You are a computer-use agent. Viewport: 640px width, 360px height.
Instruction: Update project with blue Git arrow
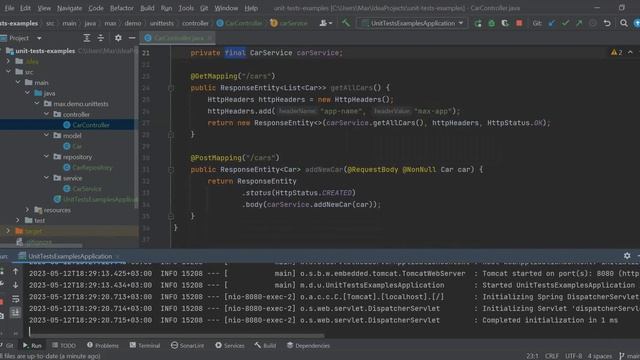pos(552,23)
